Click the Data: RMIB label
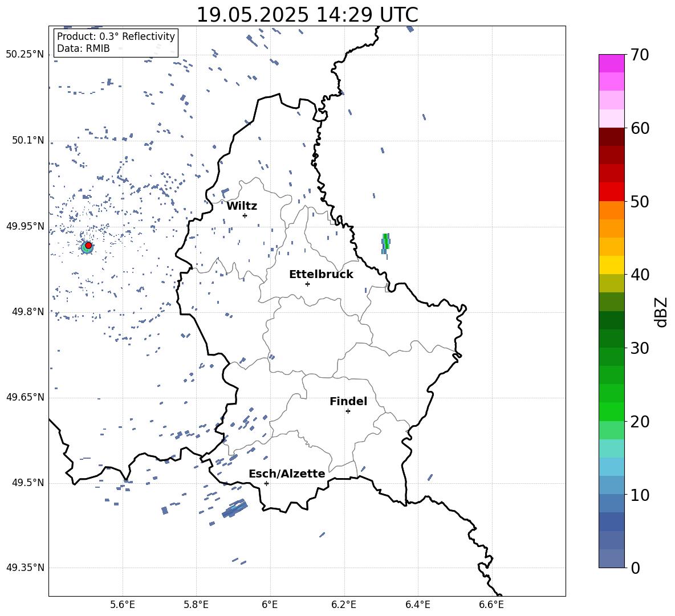The image size is (675, 616). click(83, 48)
